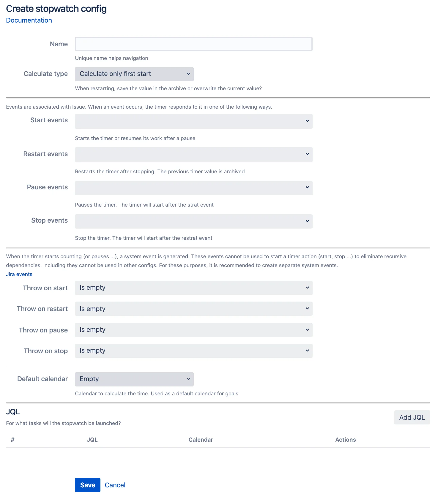Click the chevron arrow on Start events

tap(307, 121)
